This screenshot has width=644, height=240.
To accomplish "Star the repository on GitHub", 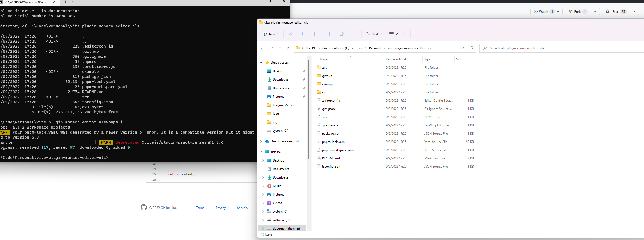I will 615,11.
